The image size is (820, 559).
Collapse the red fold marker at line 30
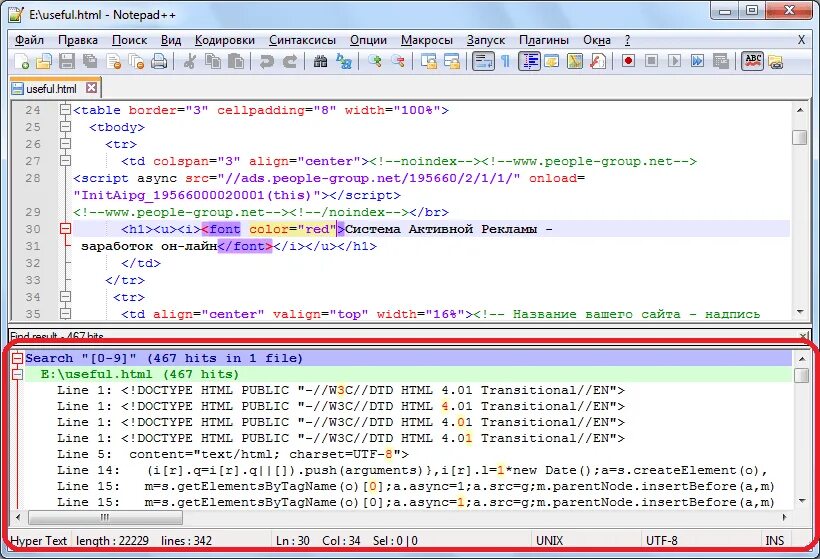(x=65, y=229)
